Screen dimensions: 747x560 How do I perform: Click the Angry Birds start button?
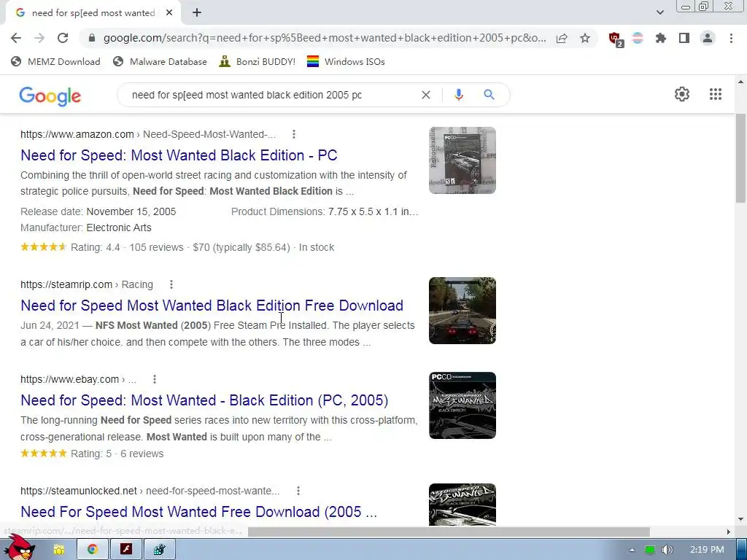[x=20, y=548]
